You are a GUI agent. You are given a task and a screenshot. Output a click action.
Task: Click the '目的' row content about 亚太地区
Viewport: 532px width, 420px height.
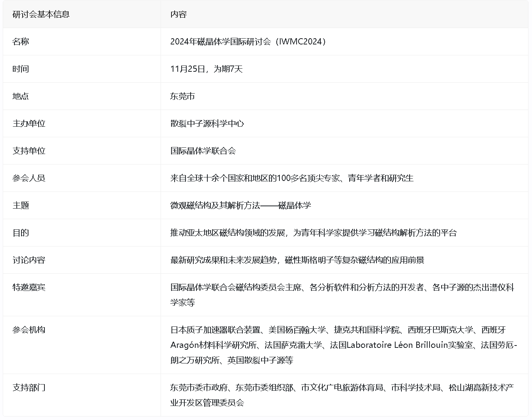pyautogui.click(x=313, y=233)
